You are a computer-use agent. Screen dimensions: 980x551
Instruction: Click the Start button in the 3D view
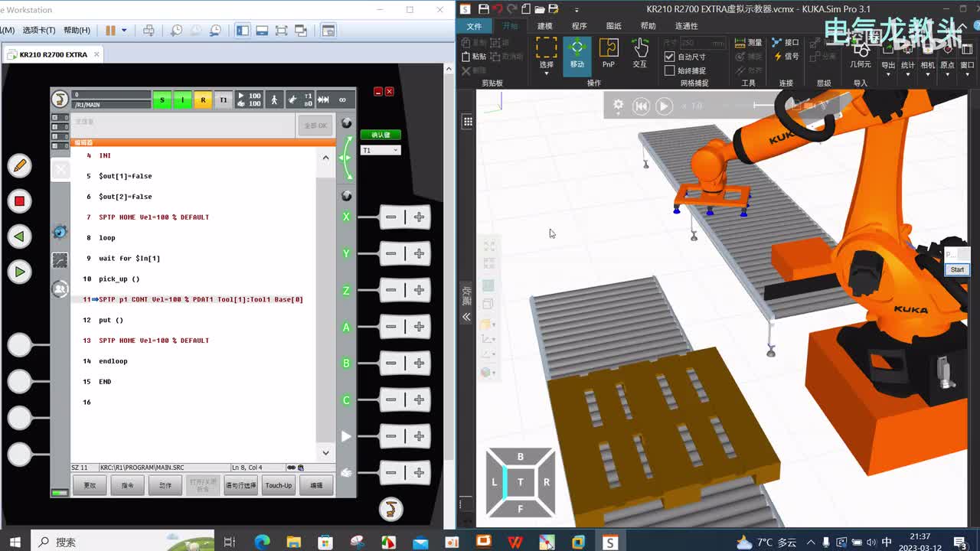point(957,269)
